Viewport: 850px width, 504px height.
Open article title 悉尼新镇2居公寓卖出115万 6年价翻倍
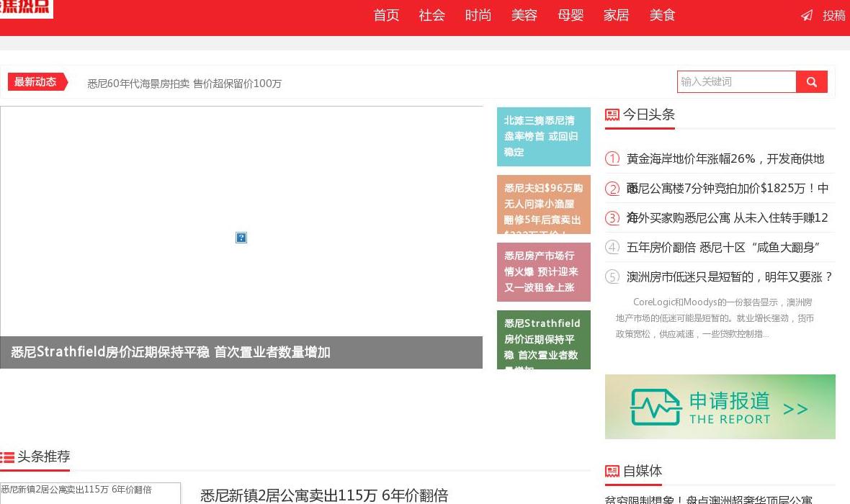pyautogui.click(x=324, y=495)
